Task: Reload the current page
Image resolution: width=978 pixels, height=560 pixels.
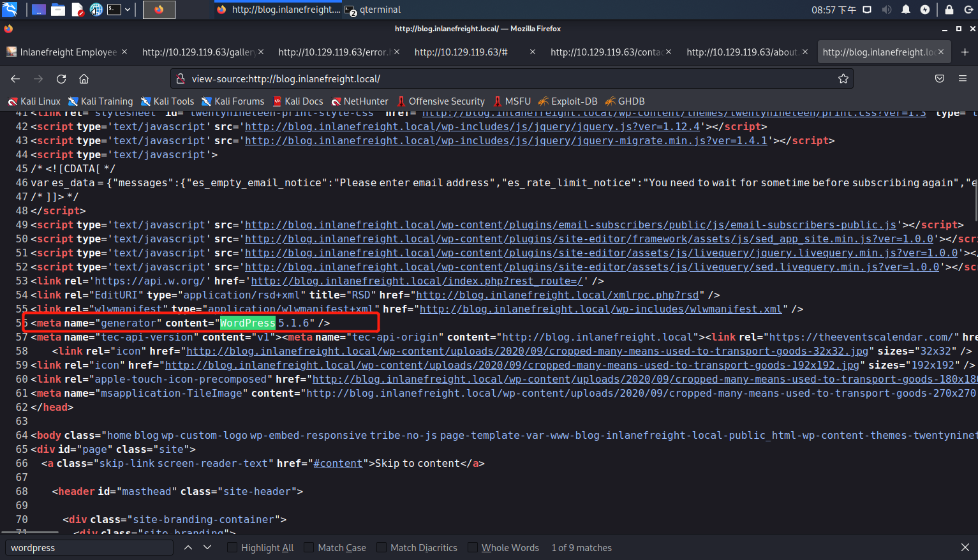Action: click(61, 78)
